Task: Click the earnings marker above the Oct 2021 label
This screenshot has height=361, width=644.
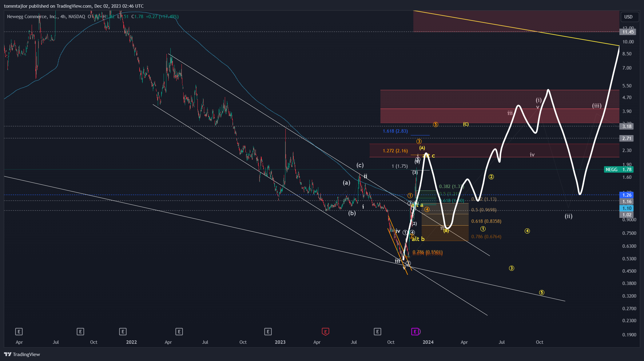Action: click(80, 331)
